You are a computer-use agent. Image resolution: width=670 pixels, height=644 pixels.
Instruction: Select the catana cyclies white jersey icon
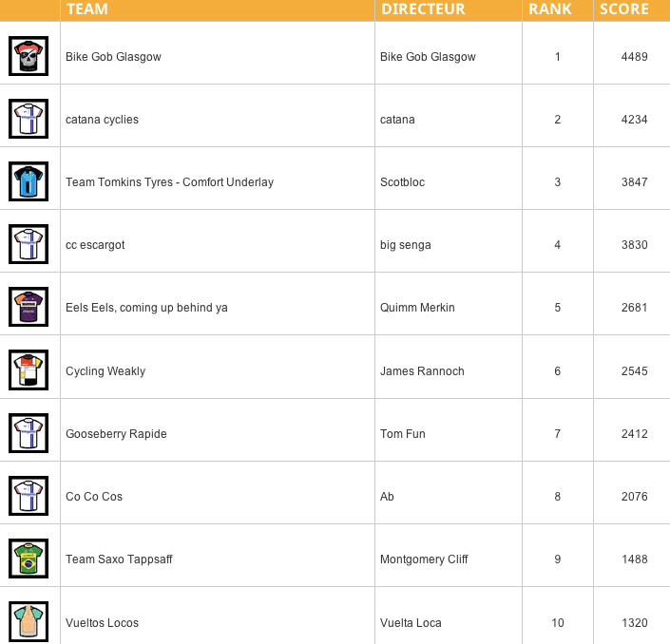tap(29, 119)
